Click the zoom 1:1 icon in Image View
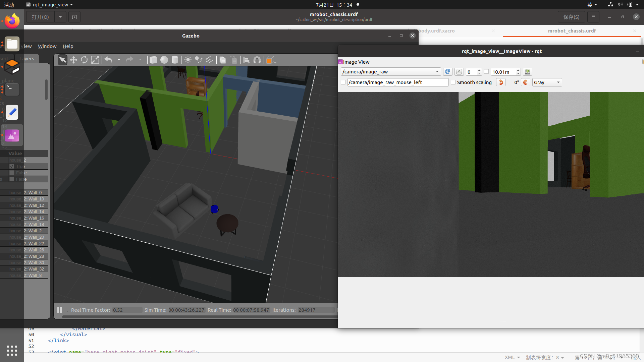 [459, 72]
